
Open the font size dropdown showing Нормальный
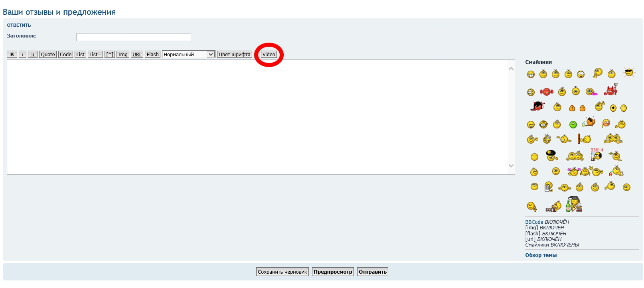pyautogui.click(x=188, y=55)
